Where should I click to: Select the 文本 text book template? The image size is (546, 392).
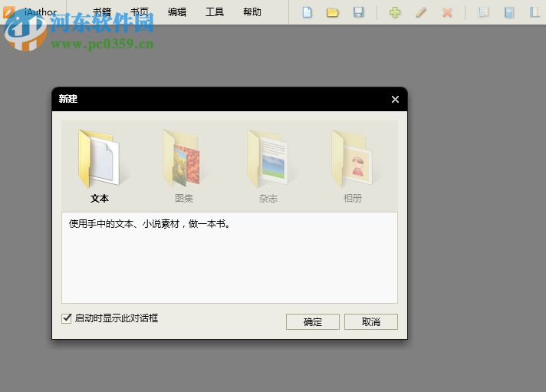point(100,166)
